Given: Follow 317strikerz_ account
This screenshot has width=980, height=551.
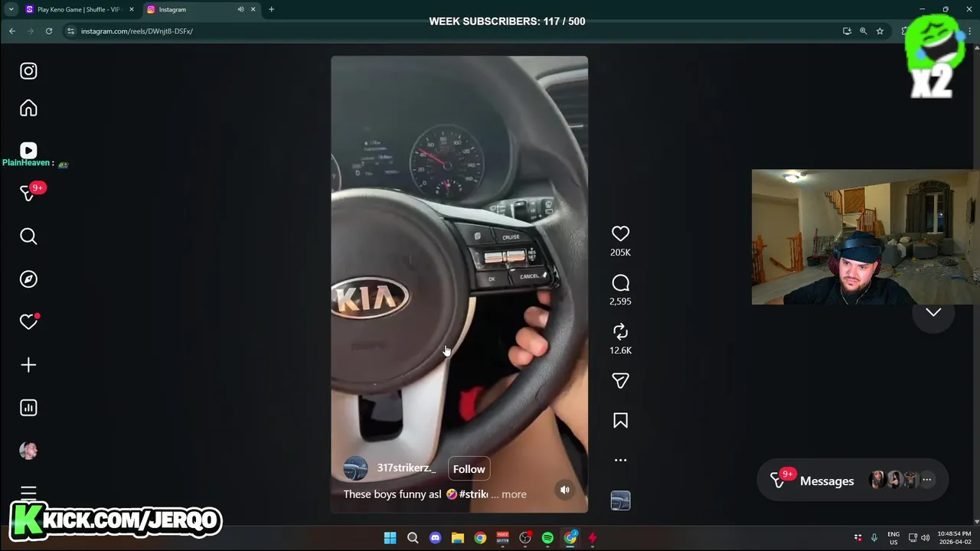Looking at the screenshot, I should [x=469, y=469].
